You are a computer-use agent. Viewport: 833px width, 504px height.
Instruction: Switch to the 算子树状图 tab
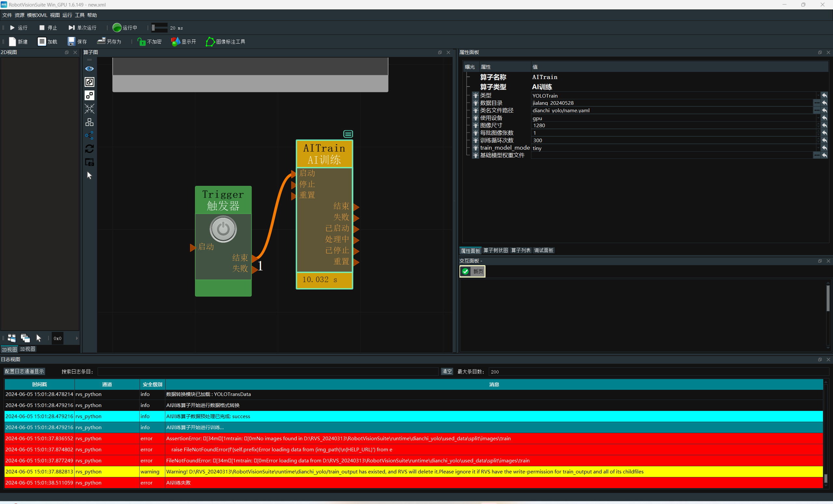pyautogui.click(x=495, y=250)
